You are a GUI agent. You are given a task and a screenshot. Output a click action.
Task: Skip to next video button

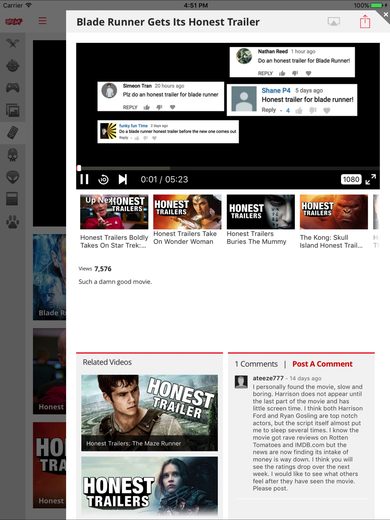click(123, 179)
